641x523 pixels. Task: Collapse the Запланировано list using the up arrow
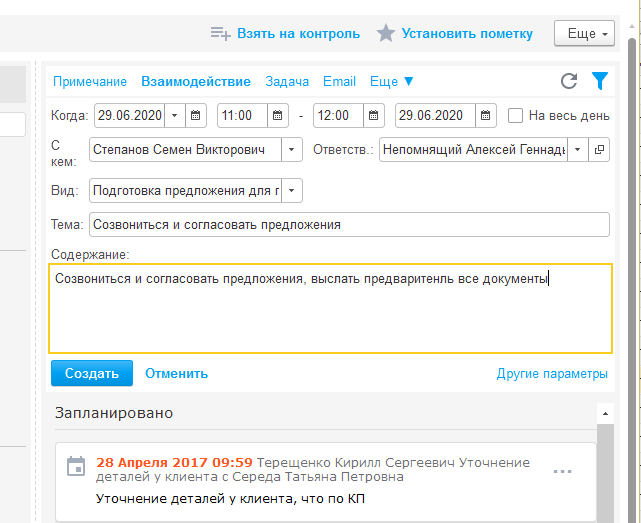(x=605, y=414)
